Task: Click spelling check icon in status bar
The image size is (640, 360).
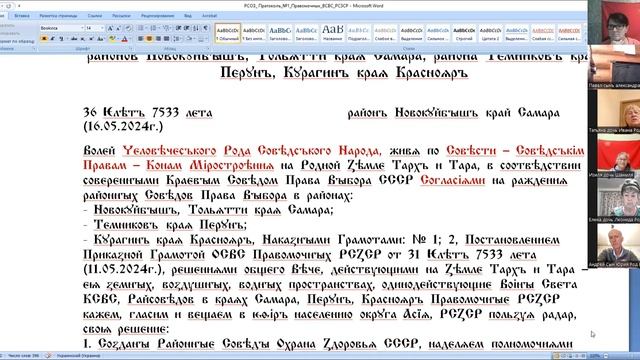Action: click(48, 356)
